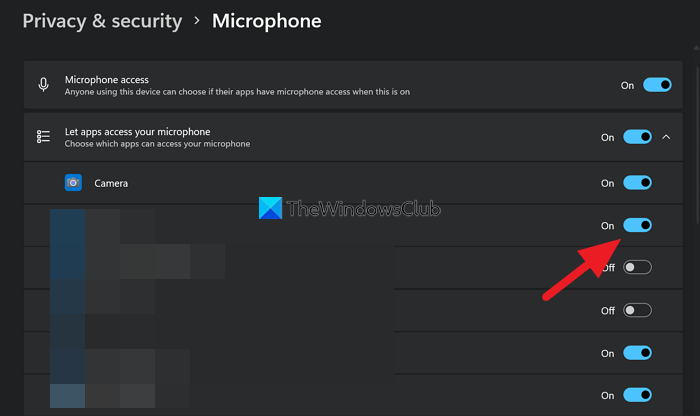Click the list icon beside Let apps access

pos(43,137)
